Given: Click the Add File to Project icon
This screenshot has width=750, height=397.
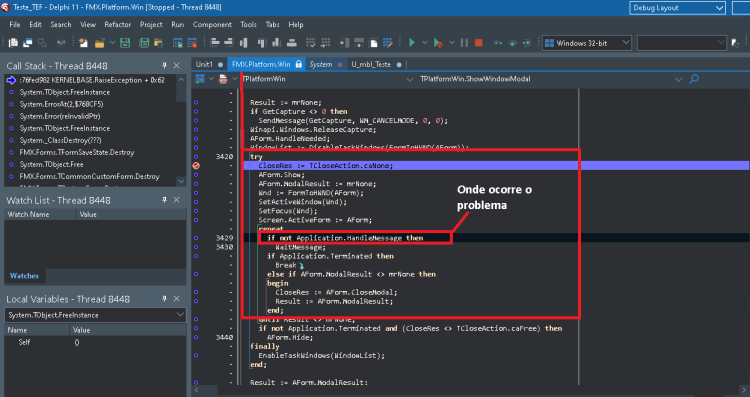Looking at the screenshot, I should click(177, 43).
